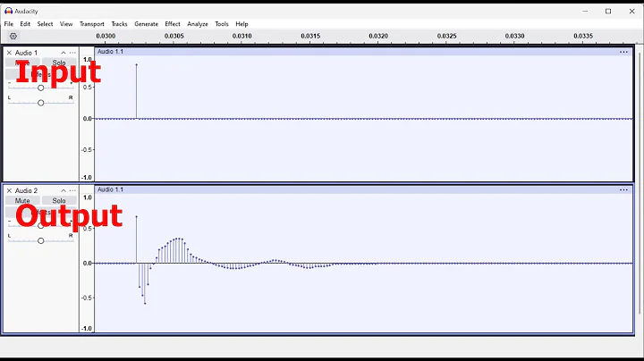
Task: Open the Audio 1 track options menu
Action: tap(72, 53)
